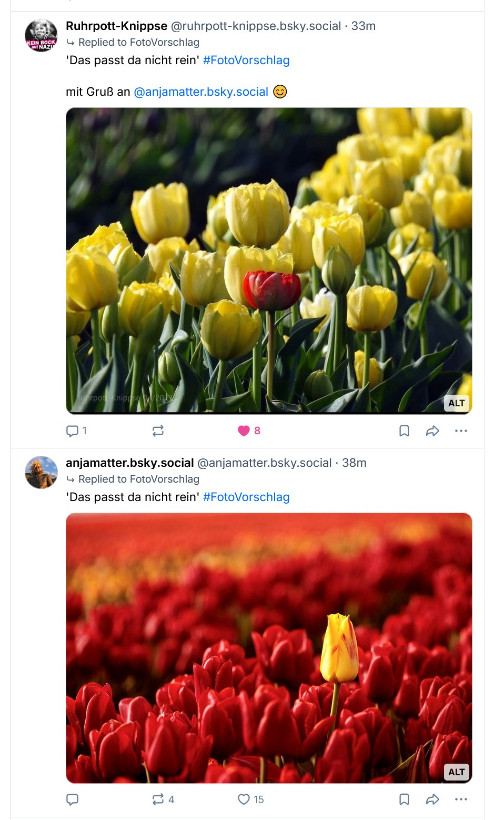Image resolution: width=504 pixels, height=820 pixels.
Task: Like anjamatter's post with 15 likes
Action: (244, 799)
